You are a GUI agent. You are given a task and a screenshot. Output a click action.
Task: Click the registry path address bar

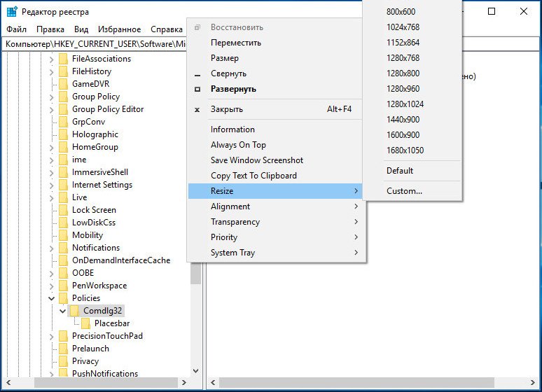pos(95,44)
